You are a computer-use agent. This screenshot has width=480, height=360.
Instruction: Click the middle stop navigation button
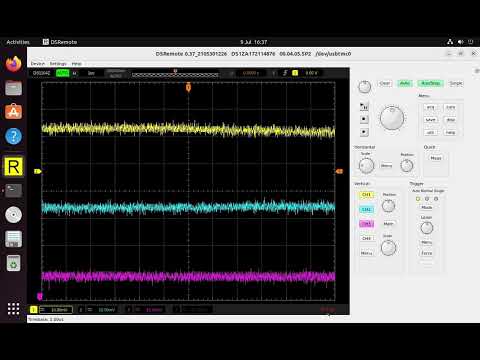(364, 119)
